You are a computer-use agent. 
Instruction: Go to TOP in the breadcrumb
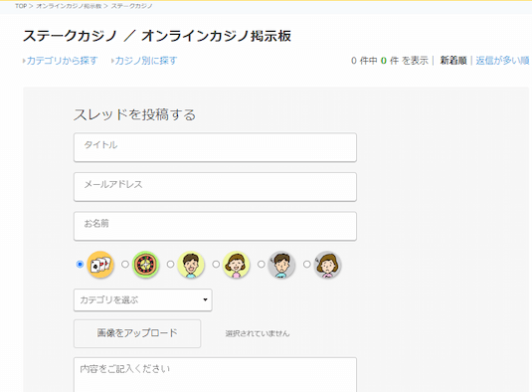(21, 6)
